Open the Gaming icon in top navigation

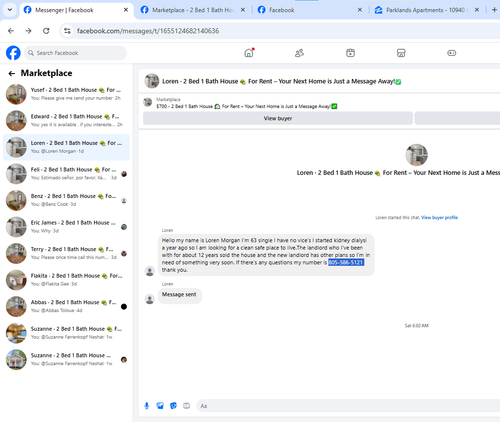click(452, 53)
